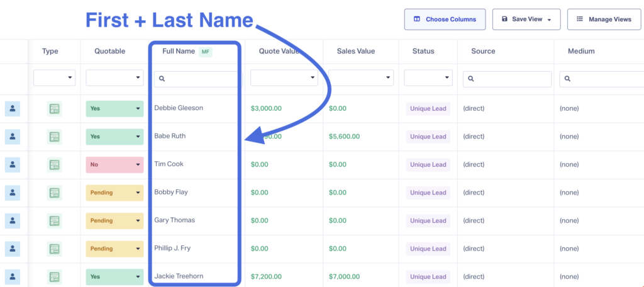Open the Save View dropdown button

point(526,20)
